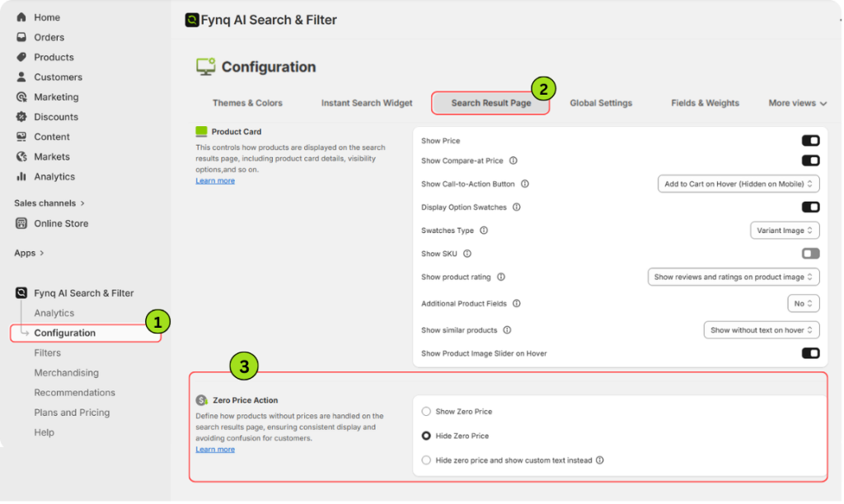Go to Merchandising in Fynq submenu
The height and width of the screenshot is (504, 844).
point(67,373)
